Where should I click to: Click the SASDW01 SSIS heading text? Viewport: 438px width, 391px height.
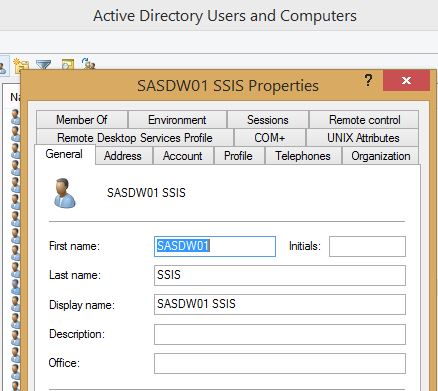tap(146, 193)
